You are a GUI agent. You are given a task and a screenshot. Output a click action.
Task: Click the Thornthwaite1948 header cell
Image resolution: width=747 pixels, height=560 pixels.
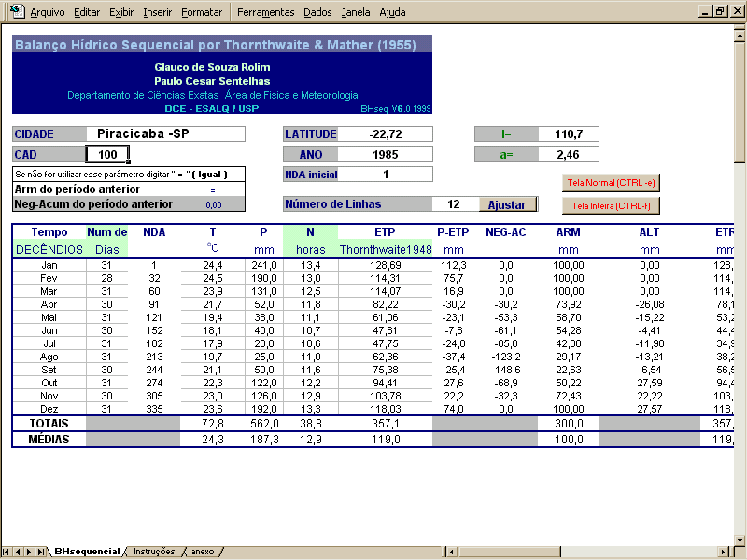pos(386,249)
